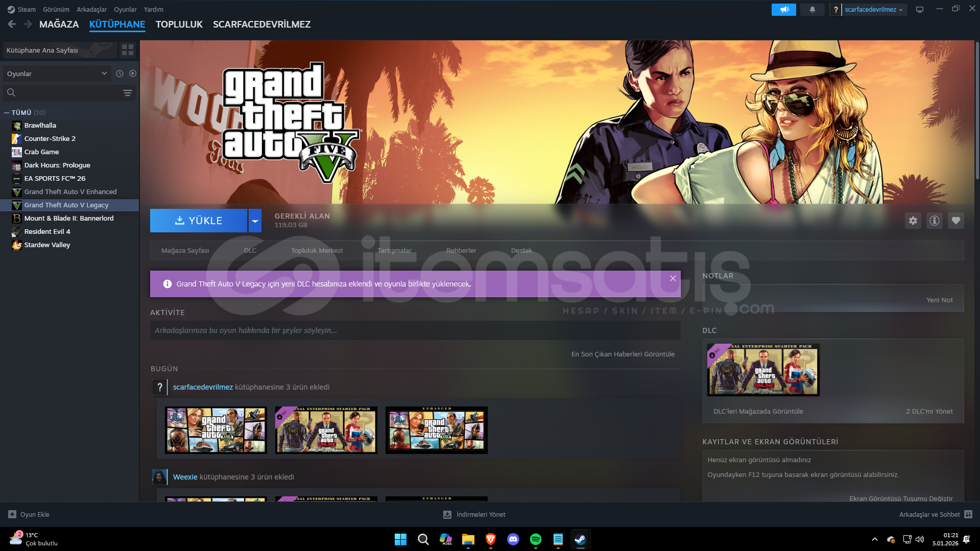
Task: Switch library to grid collections view
Action: coord(127,50)
